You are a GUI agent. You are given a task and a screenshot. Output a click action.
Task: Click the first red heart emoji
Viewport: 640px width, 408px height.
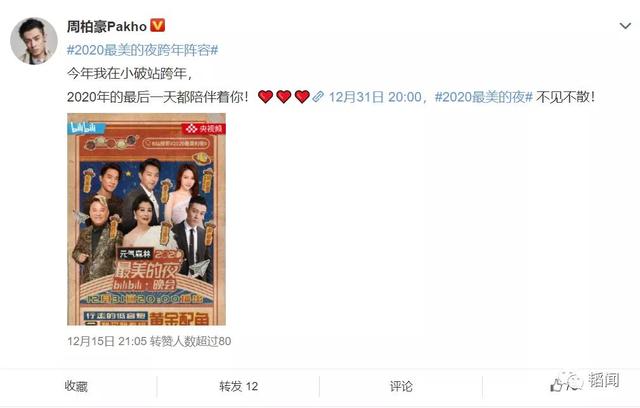tap(265, 97)
